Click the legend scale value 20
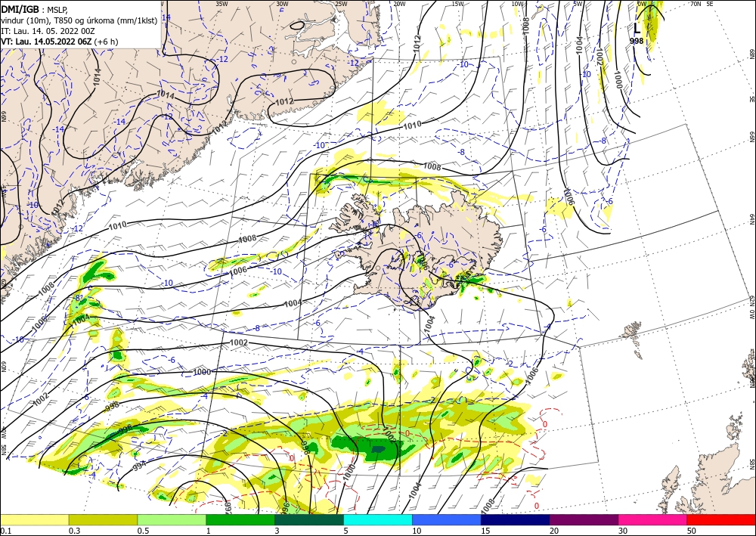The image size is (756, 536). tap(554, 531)
